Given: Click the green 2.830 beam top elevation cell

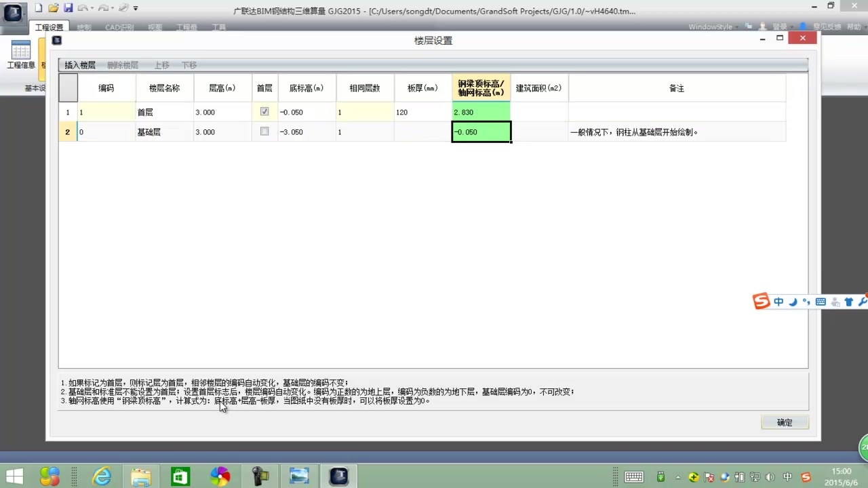Looking at the screenshot, I should click(x=481, y=112).
